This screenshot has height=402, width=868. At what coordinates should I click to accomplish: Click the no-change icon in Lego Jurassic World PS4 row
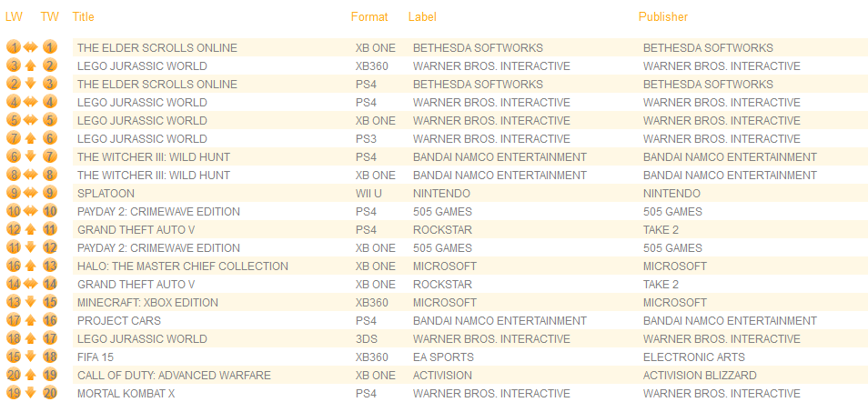(31, 103)
